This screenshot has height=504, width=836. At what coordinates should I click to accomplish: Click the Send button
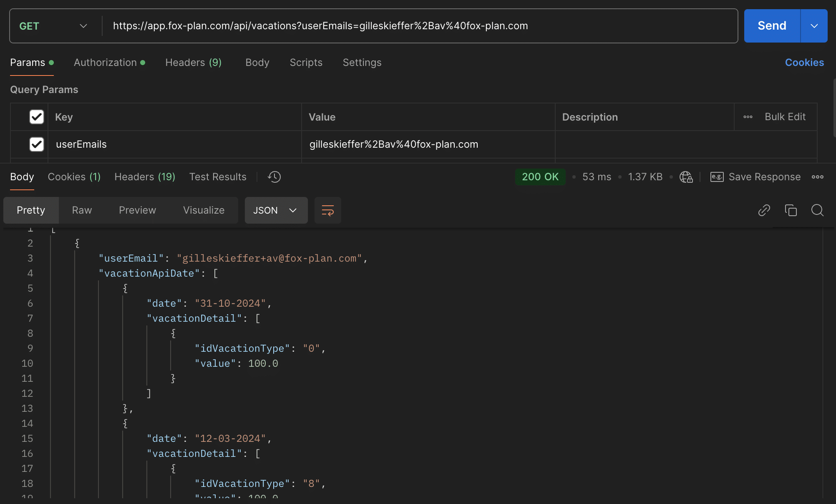[x=772, y=26]
